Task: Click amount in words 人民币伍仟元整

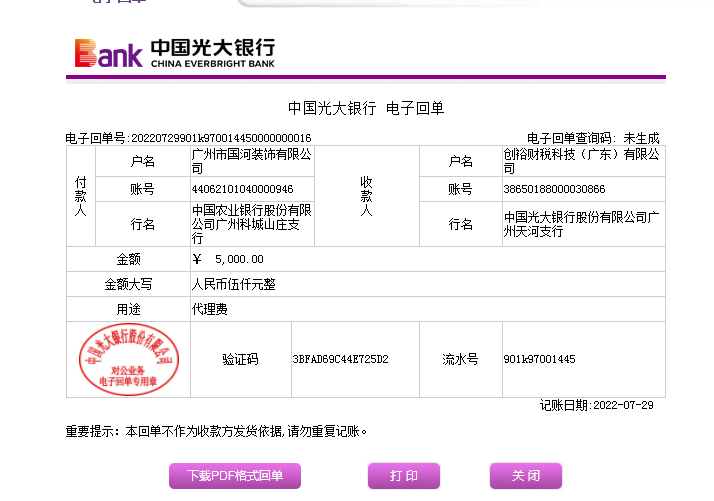Action: pos(234,284)
